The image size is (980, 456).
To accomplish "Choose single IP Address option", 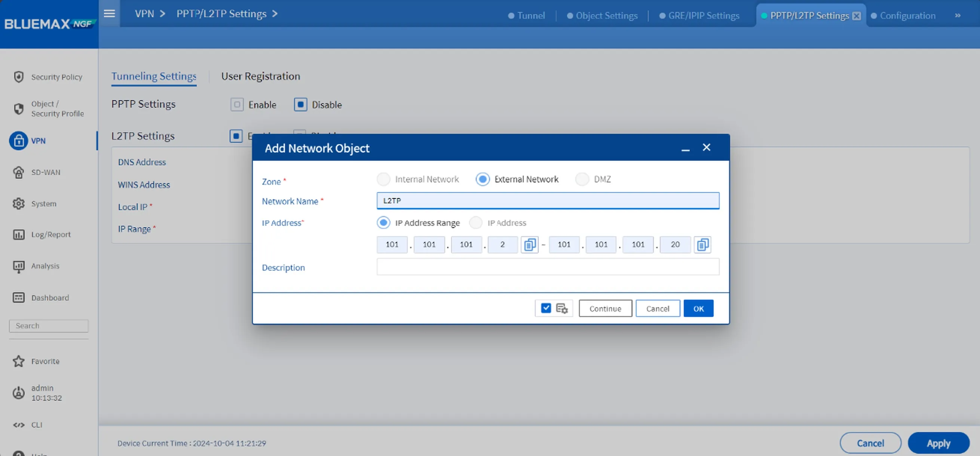I will coord(475,223).
